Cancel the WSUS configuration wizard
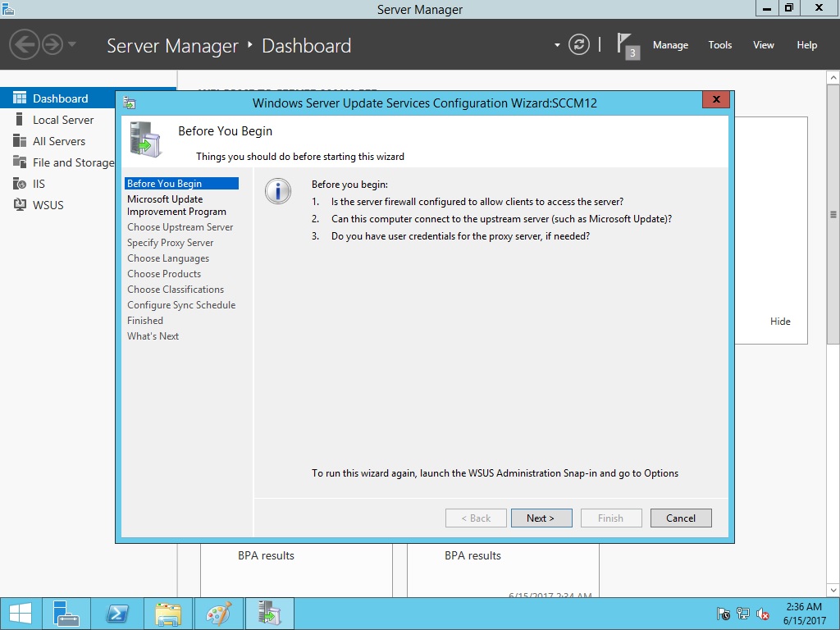Screen dimensions: 840x630 681,518
